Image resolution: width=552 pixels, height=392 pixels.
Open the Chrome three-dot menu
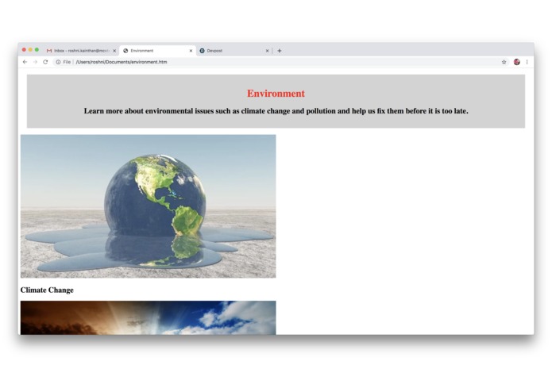pyautogui.click(x=527, y=62)
